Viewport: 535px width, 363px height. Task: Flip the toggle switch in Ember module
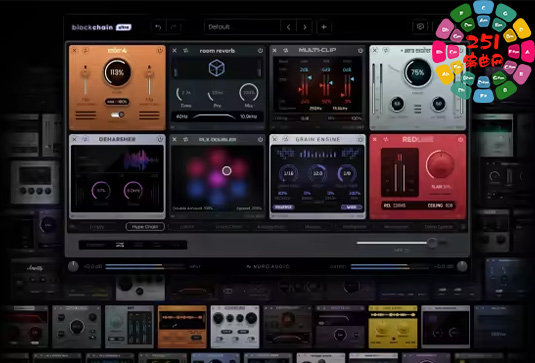117,115
